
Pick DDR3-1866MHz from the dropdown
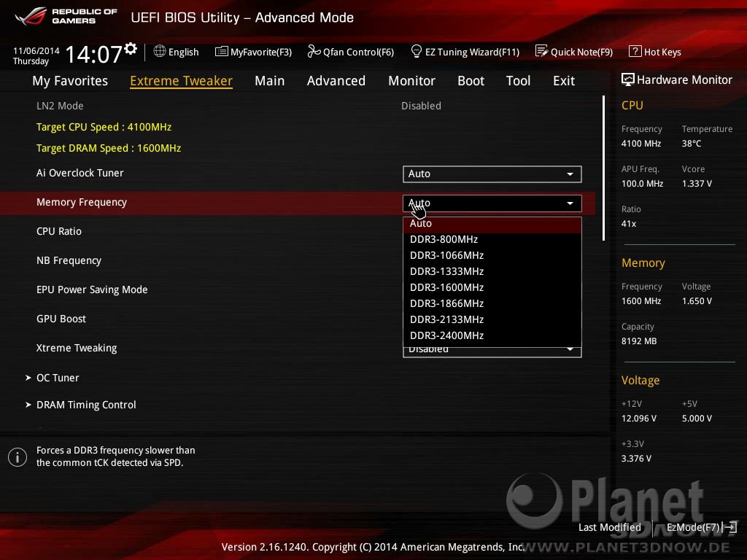coord(492,304)
